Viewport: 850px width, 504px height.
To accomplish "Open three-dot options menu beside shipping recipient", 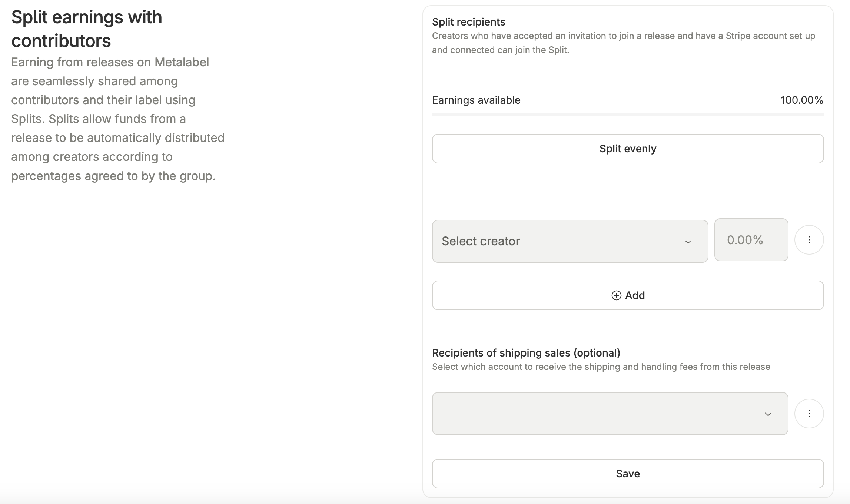I will point(809,414).
